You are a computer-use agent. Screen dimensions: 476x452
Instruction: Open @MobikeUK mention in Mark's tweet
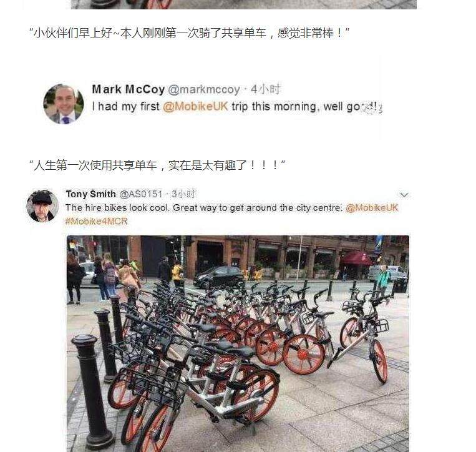[195, 107]
